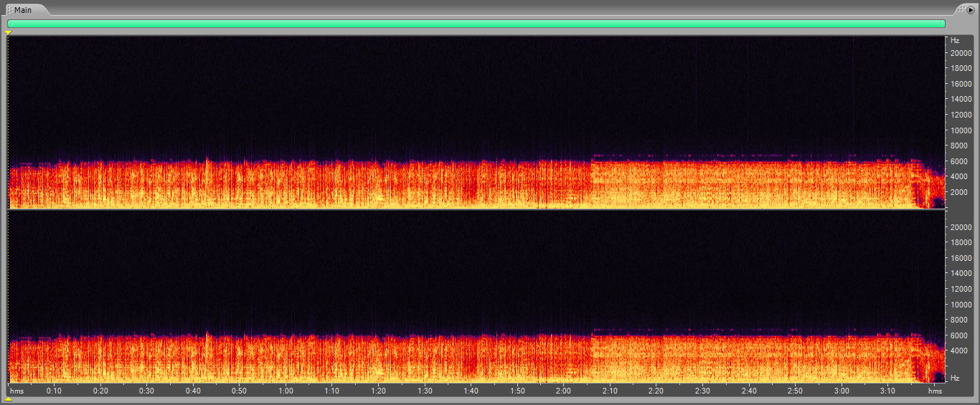Click the yellow playback cursor marker below the spectrogram

pos(8,399)
